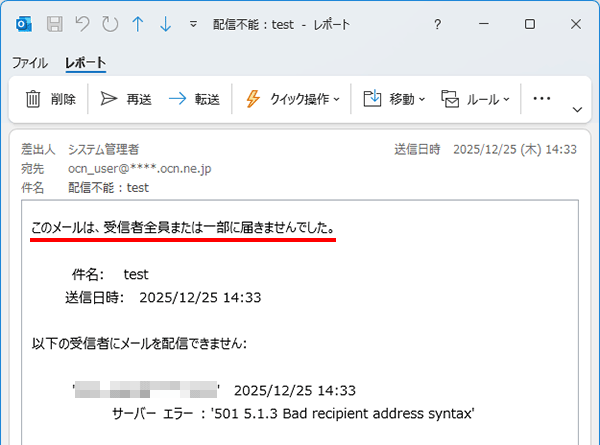Open the File menu tab
This screenshot has width=600, height=445.
(x=29, y=63)
